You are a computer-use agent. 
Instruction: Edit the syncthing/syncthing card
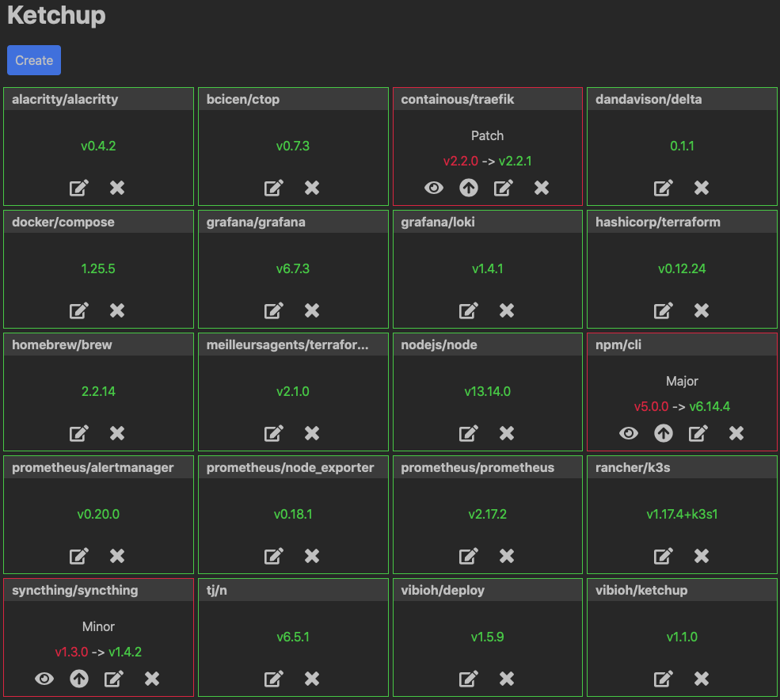[x=113, y=679]
